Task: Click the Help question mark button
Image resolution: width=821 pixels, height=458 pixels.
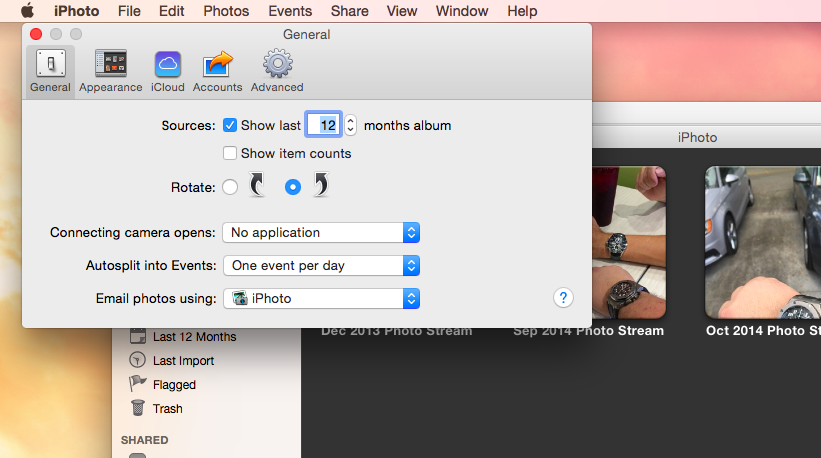Action: pos(563,298)
